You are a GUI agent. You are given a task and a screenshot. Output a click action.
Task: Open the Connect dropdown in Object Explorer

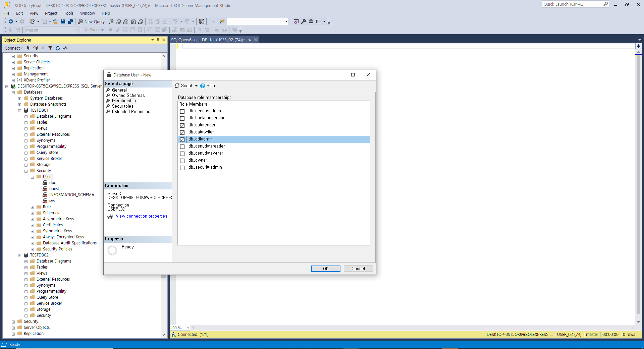pos(14,48)
